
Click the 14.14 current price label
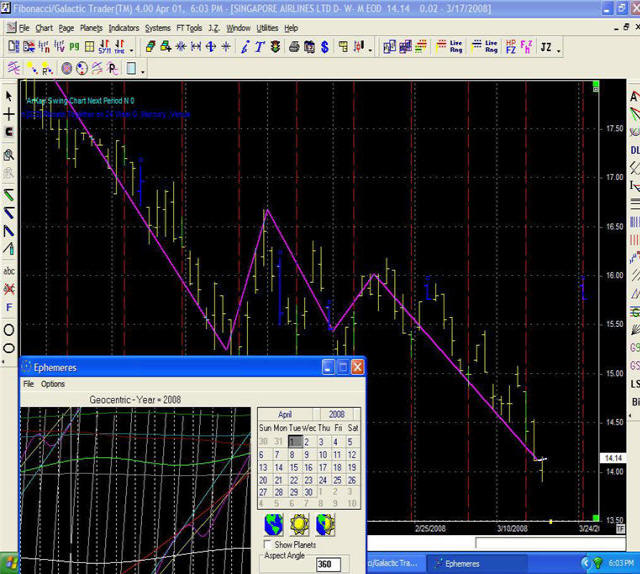tap(613, 458)
